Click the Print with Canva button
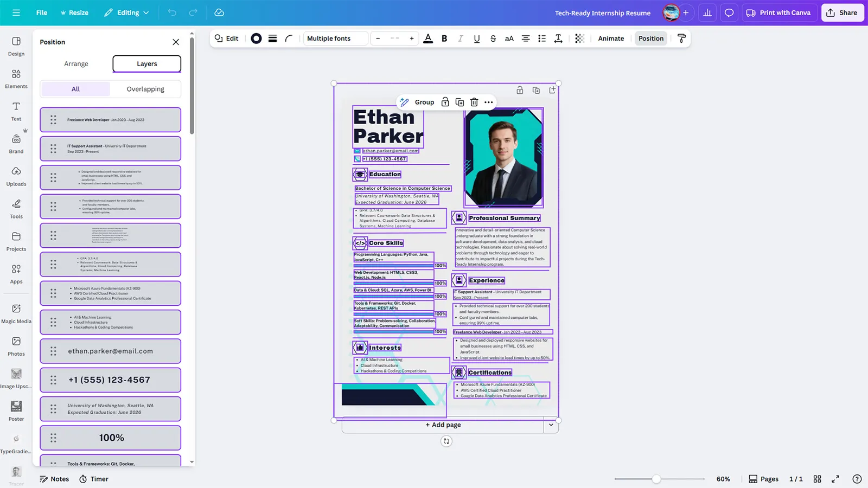 coord(778,12)
